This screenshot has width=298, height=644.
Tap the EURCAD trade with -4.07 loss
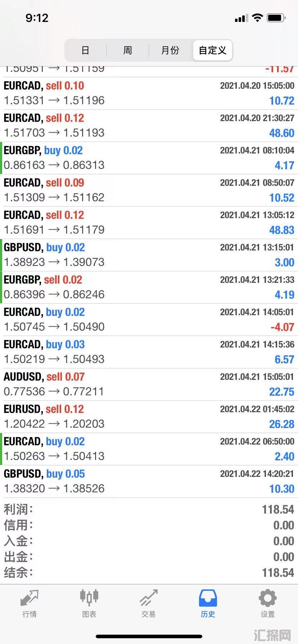149,320
